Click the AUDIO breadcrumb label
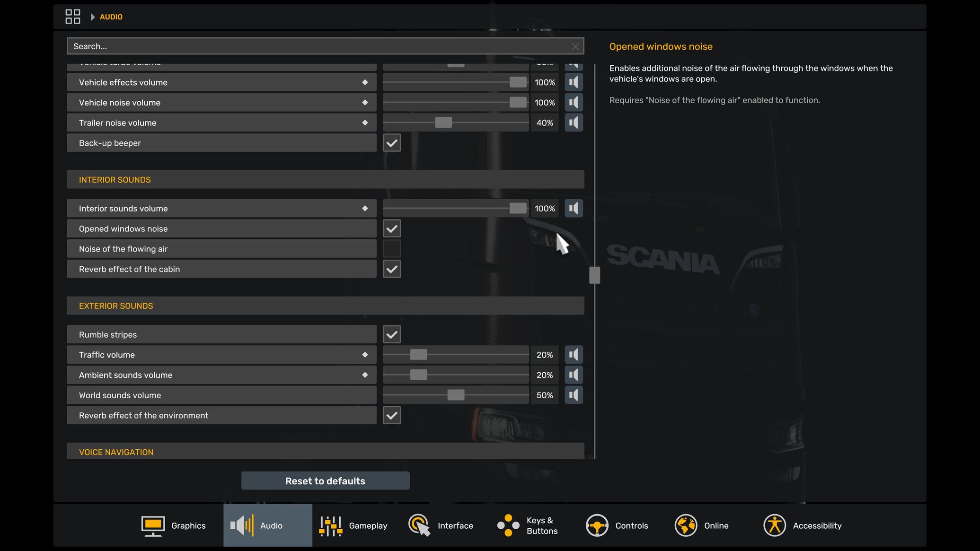This screenshot has height=551, width=980. click(111, 17)
